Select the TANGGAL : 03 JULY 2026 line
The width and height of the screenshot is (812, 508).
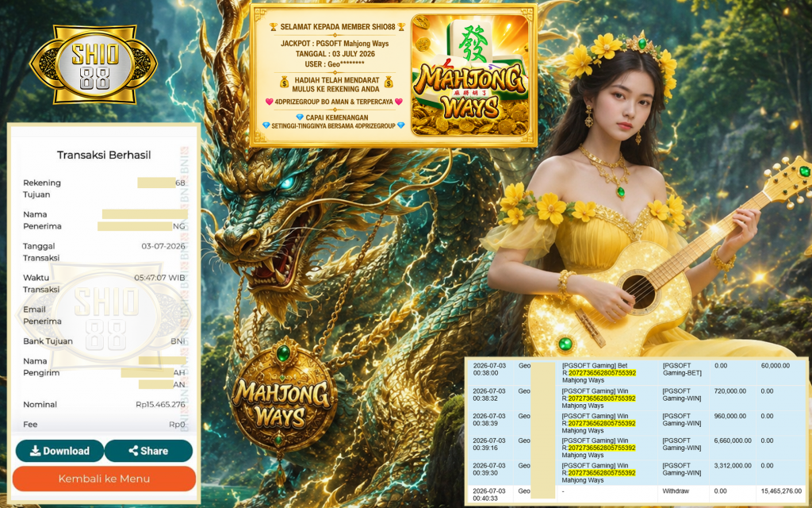(x=335, y=54)
